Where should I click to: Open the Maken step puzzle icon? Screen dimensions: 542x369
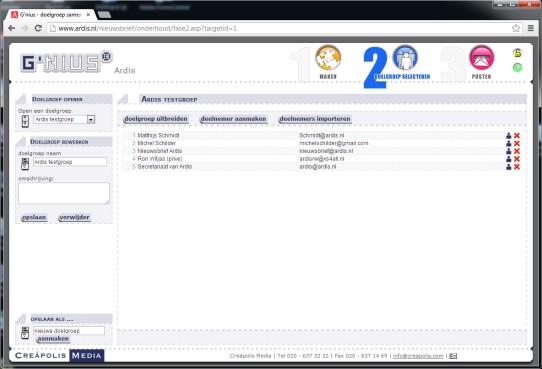click(x=328, y=57)
